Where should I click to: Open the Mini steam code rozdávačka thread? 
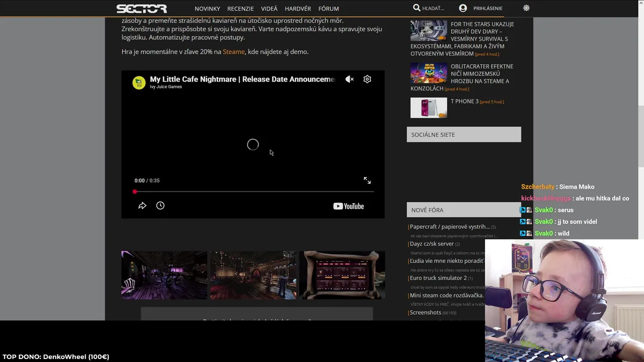pyautogui.click(x=447, y=296)
